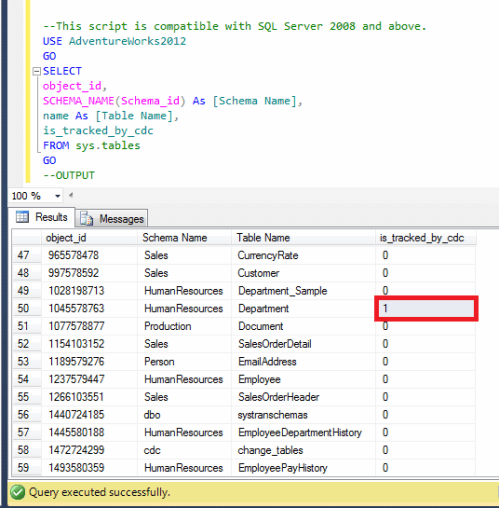Click cell 1266103551
Screen dimensions: 499x508
[89, 397]
